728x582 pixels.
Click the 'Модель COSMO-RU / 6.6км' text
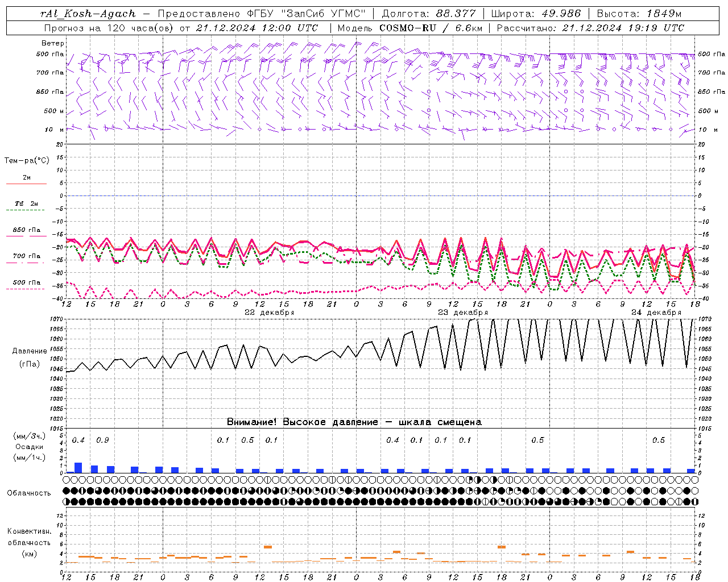tap(410, 28)
